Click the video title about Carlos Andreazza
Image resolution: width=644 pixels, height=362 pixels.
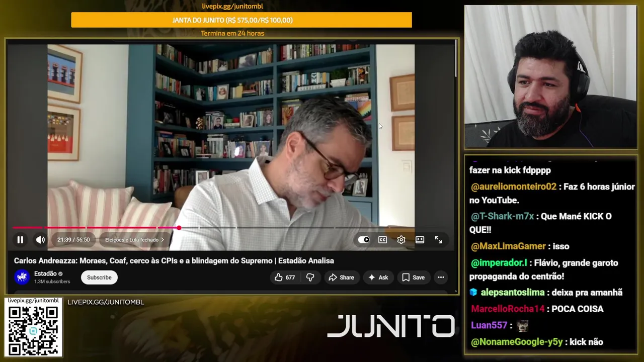pyautogui.click(x=174, y=260)
